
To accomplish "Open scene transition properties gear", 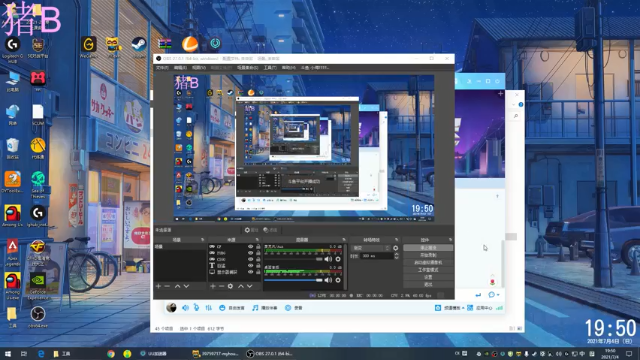I will [396, 248].
